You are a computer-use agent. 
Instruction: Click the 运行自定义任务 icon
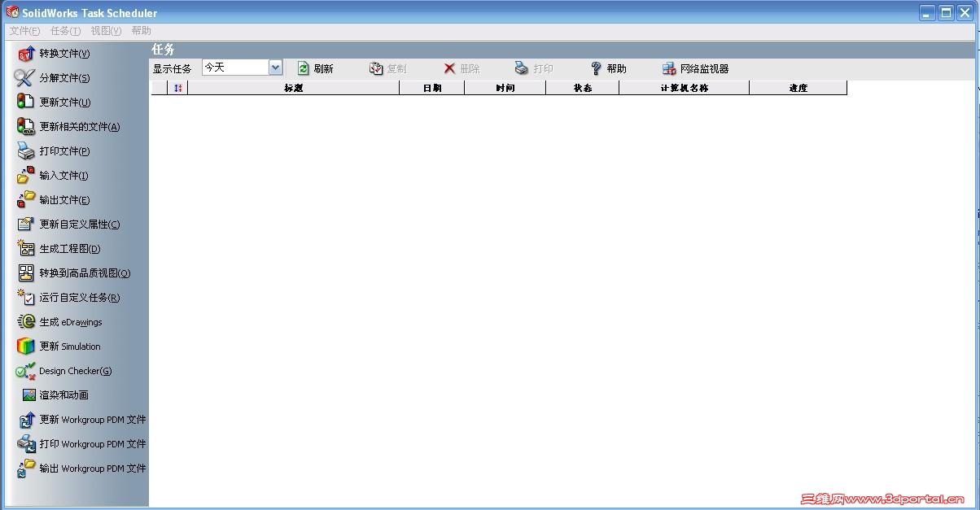26,298
